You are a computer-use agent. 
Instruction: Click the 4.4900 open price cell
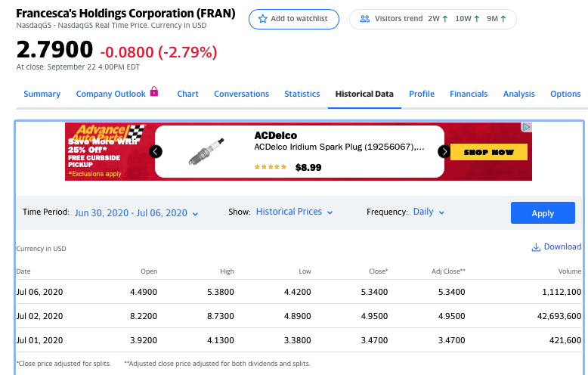click(144, 292)
